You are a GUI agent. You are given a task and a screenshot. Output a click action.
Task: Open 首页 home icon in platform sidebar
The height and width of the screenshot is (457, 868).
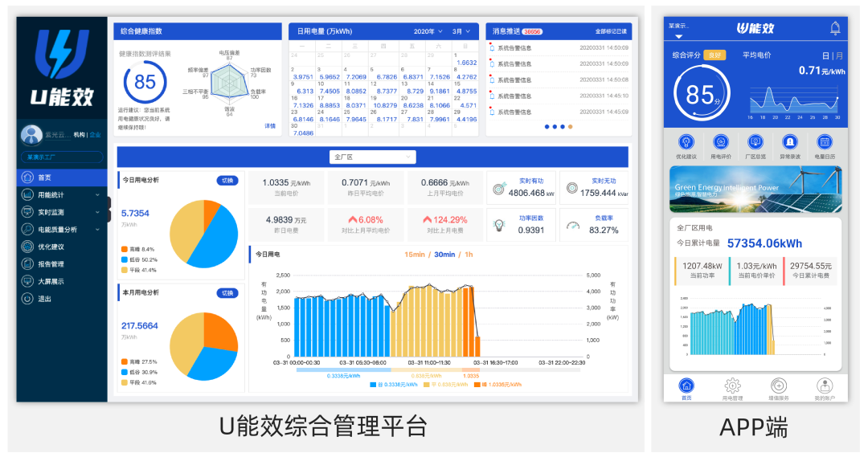coord(27,177)
